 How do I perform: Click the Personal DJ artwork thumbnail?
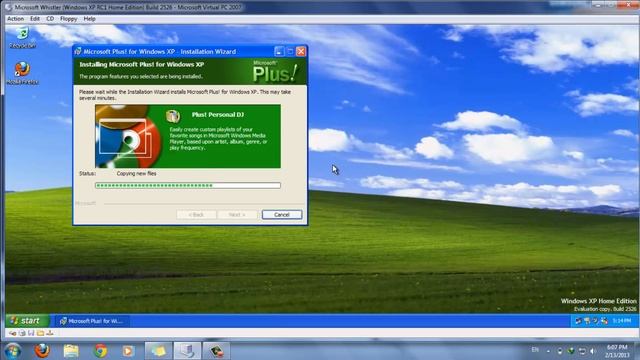pos(128,136)
